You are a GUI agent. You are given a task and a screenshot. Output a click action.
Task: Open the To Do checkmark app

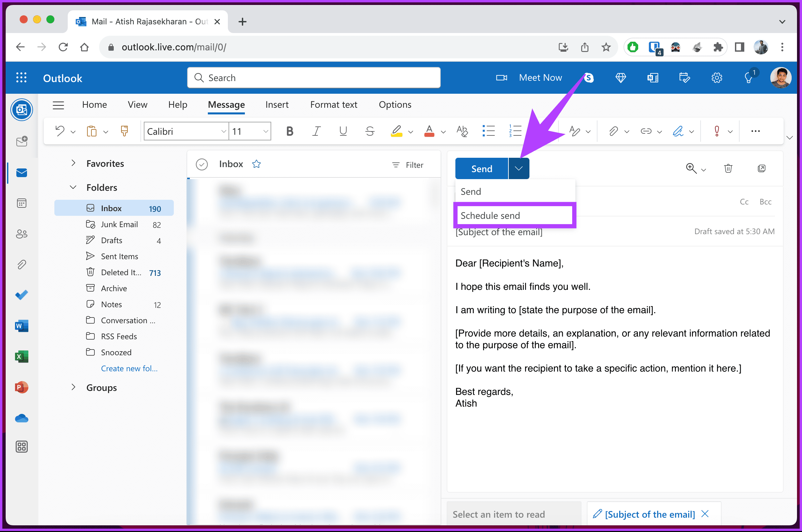coord(22,295)
